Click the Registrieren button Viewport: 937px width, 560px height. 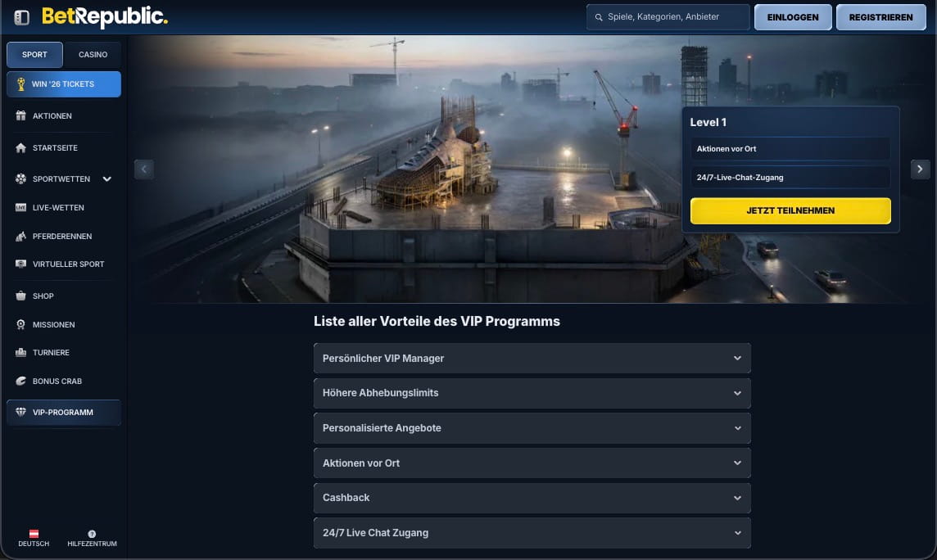(x=880, y=17)
